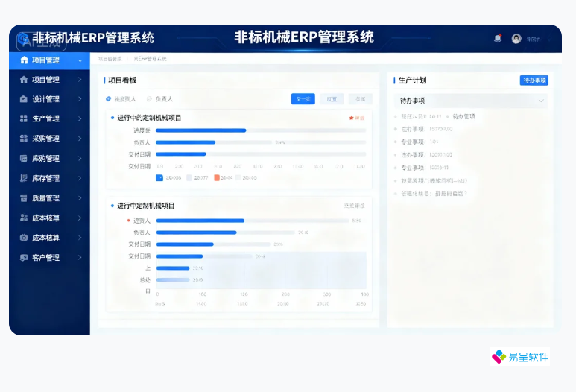Expand the 生产管理 chevron
Image resolution: width=576 pixels, height=392 pixels.
point(80,118)
